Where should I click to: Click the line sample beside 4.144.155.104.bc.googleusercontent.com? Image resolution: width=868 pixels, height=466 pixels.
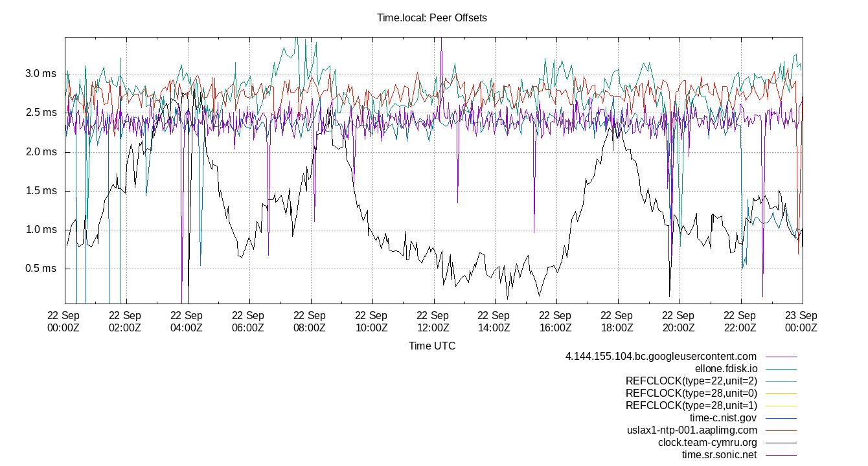781,357
